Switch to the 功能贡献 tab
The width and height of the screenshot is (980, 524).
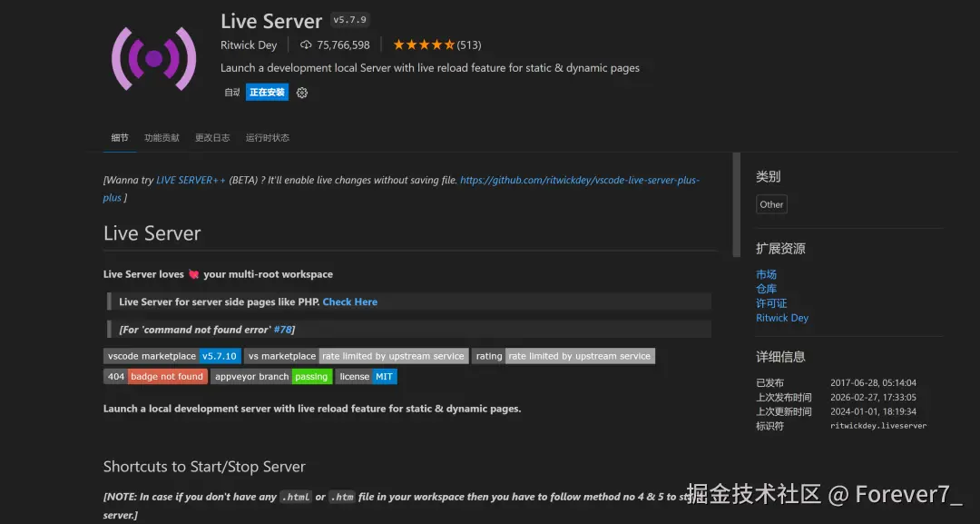tap(162, 137)
